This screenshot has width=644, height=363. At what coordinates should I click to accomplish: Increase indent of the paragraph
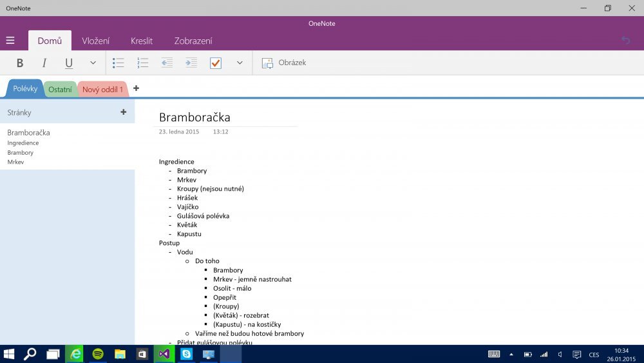[x=191, y=63]
